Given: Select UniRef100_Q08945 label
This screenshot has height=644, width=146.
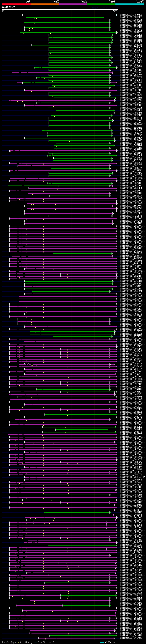Looking at the screenshot, I should [131, 369].
